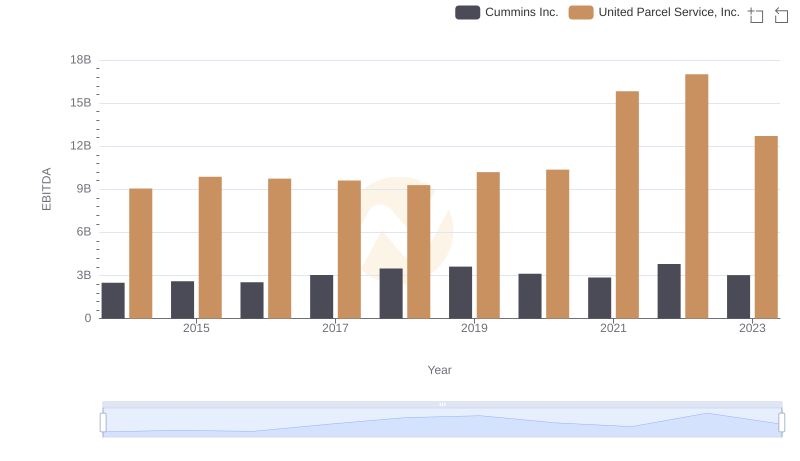Click the zoom area select icon
Viewport: 800px width, 461px height.
tap(756, 15)
